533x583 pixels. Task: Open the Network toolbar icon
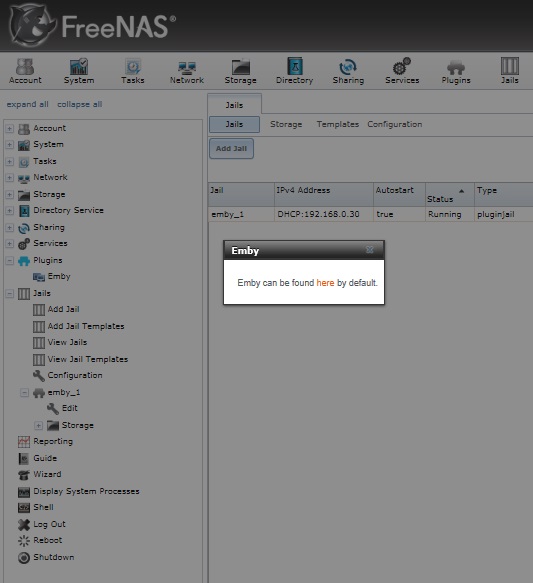pos(187,71)
